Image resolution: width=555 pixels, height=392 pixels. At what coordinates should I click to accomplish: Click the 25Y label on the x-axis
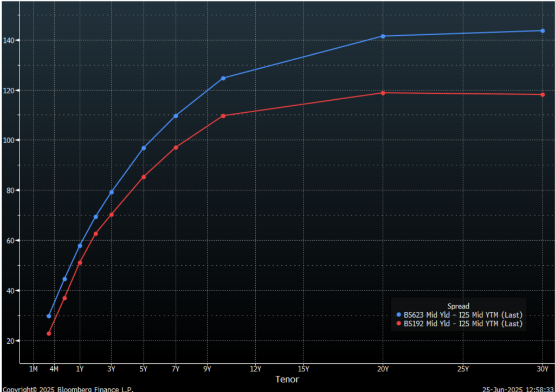pyautogui.click(x=463, y=369)
